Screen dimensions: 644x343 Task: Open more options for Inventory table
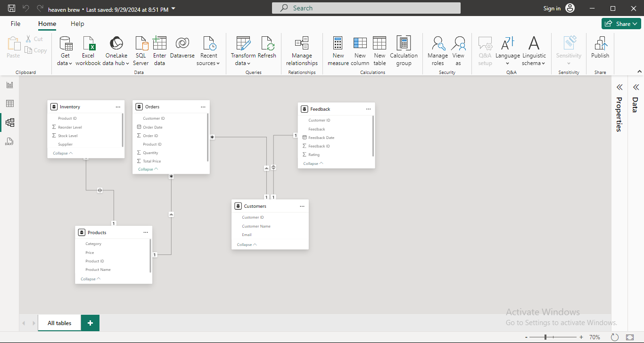[x=118, y=107]
